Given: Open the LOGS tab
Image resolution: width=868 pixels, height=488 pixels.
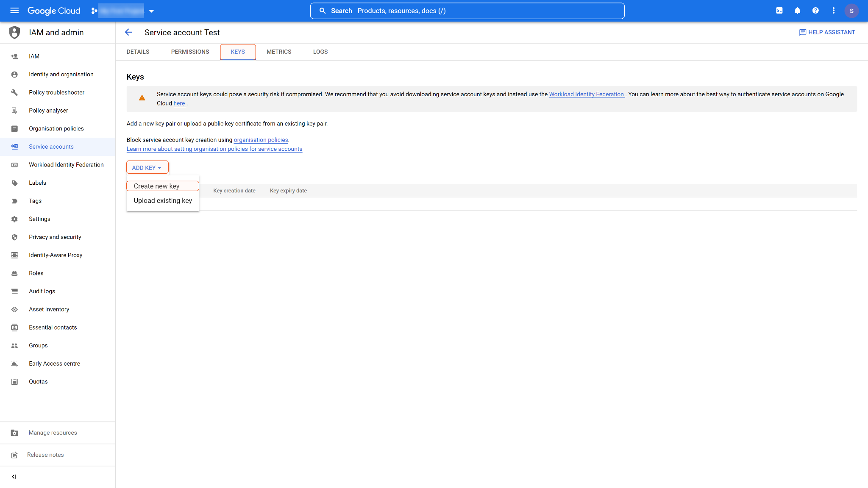Looking at the screenshot, I should pos(320,52).
